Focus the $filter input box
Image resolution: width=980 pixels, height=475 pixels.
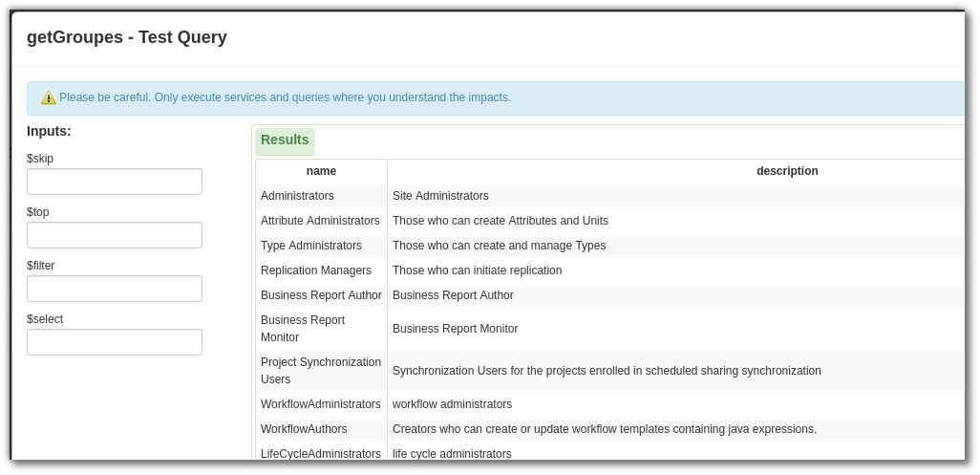115,289
